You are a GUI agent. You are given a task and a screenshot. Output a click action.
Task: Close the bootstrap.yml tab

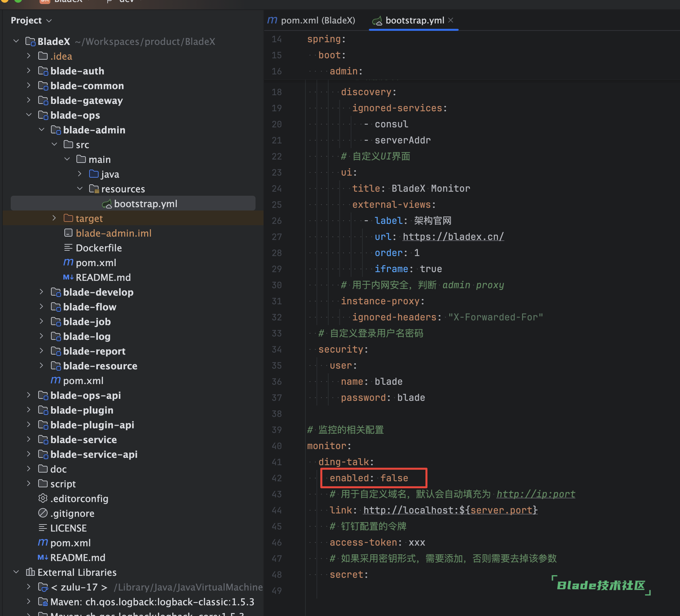451,20
